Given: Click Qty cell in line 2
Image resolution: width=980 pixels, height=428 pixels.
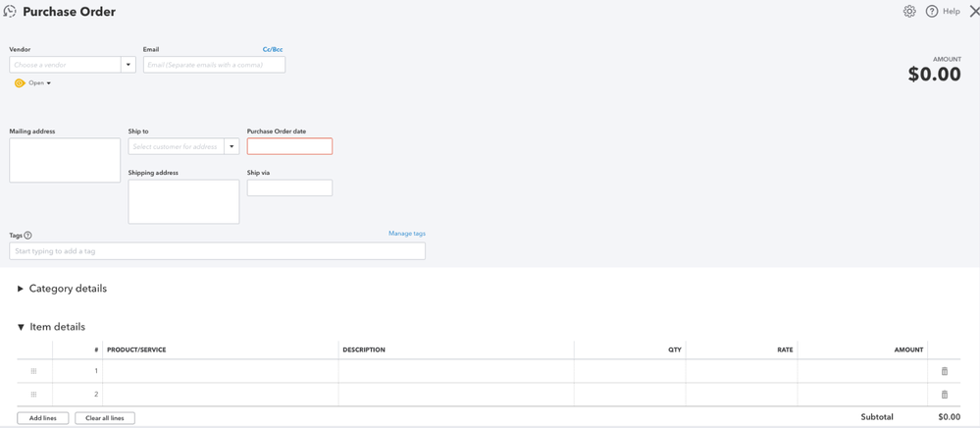Looking at the screenshot, I should 630,395.
